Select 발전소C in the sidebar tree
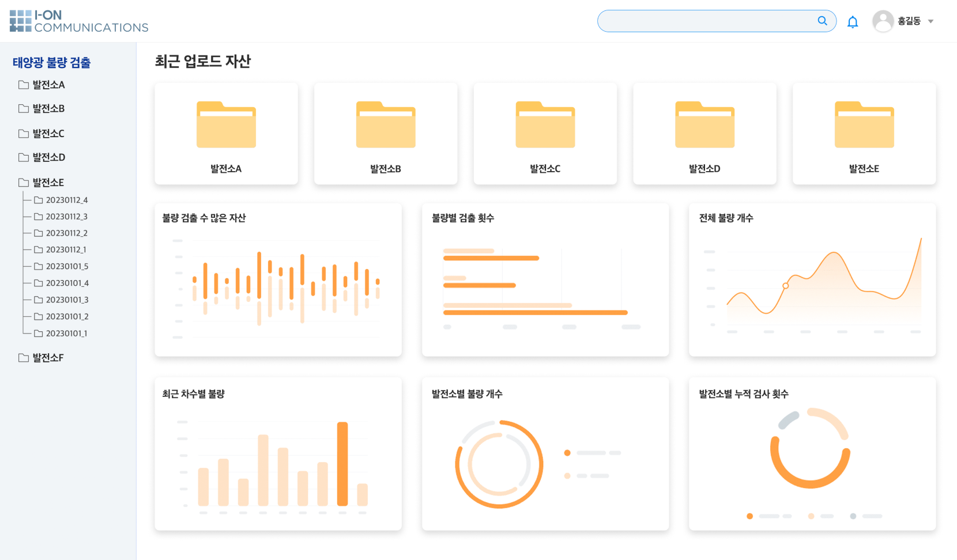 (x=48, y=133)
